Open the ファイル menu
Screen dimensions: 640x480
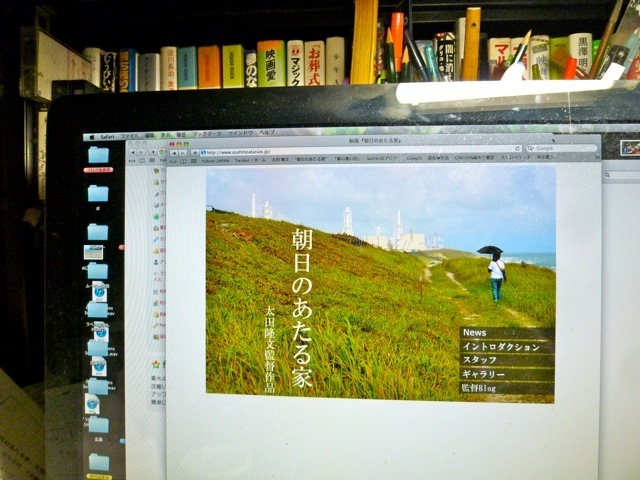(130, 136)
